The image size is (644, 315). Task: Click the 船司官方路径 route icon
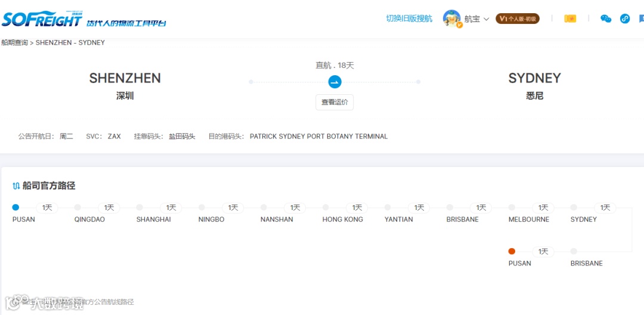tap(16, 186)
